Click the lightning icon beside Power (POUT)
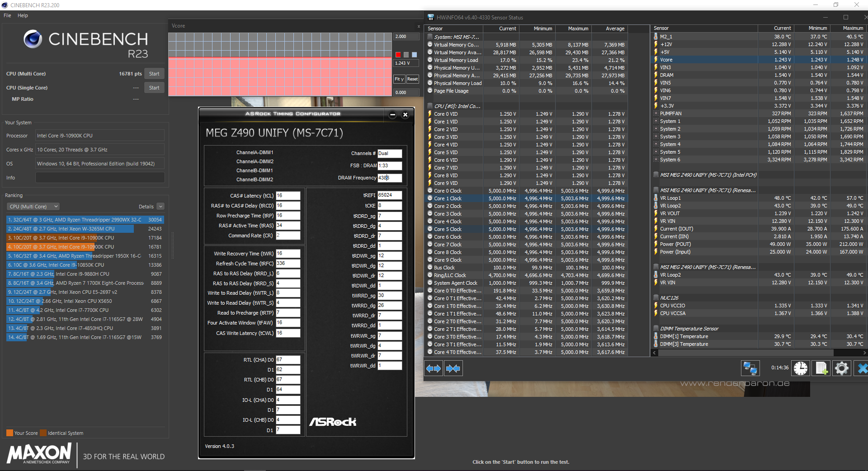 coord(656,244)
